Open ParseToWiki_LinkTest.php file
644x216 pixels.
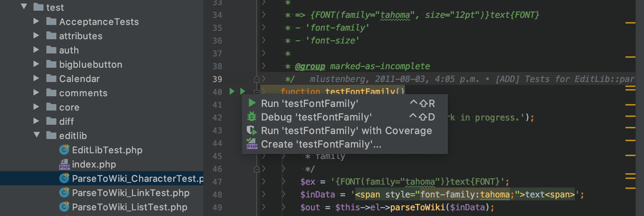[131, 193]
